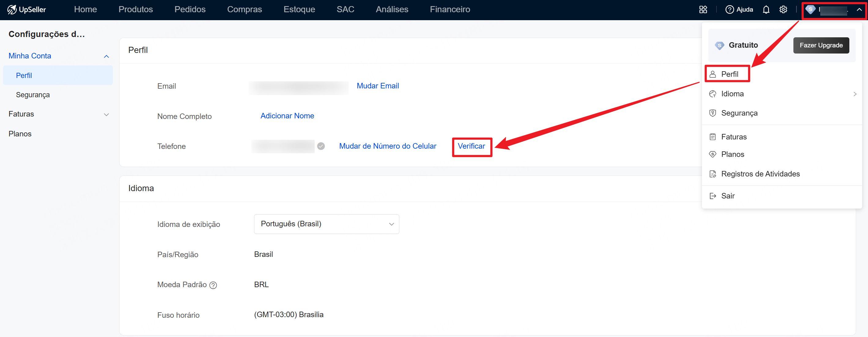Click the phone verification status icon
Viewport: 868px width, 337px height.
click(x=321, y=146)
